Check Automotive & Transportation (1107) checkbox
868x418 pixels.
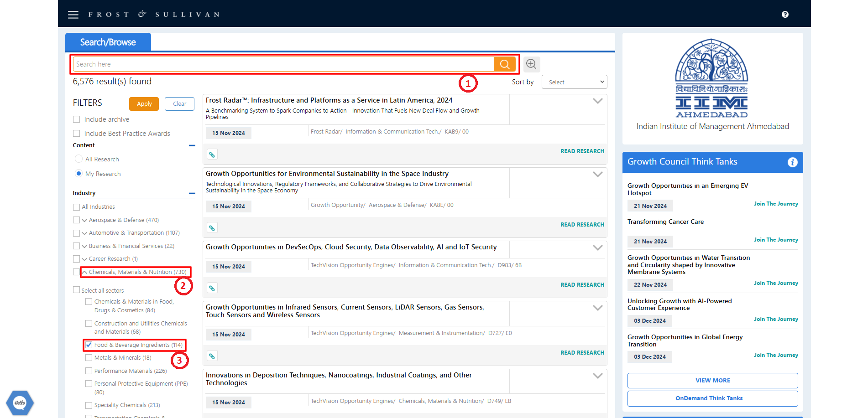click(77, 233)
